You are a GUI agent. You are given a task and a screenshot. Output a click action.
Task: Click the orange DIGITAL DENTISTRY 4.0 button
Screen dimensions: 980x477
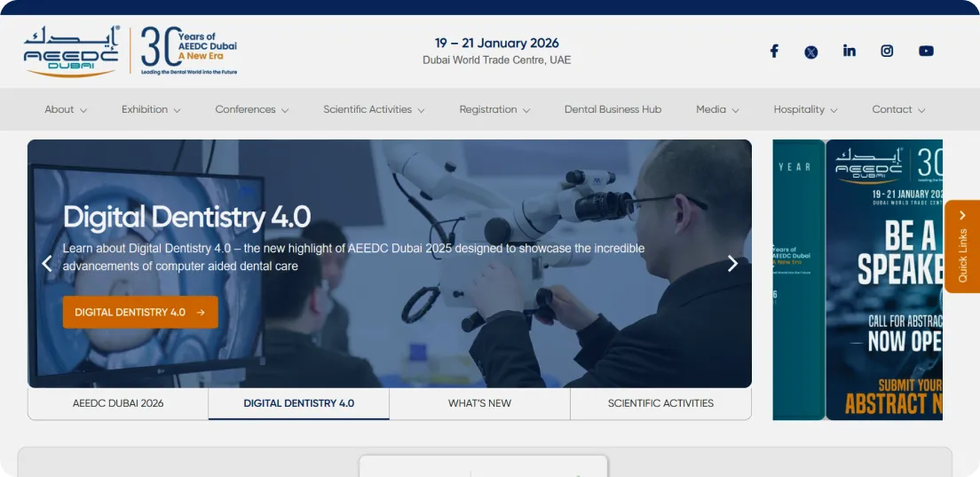[x=140, y=312]
